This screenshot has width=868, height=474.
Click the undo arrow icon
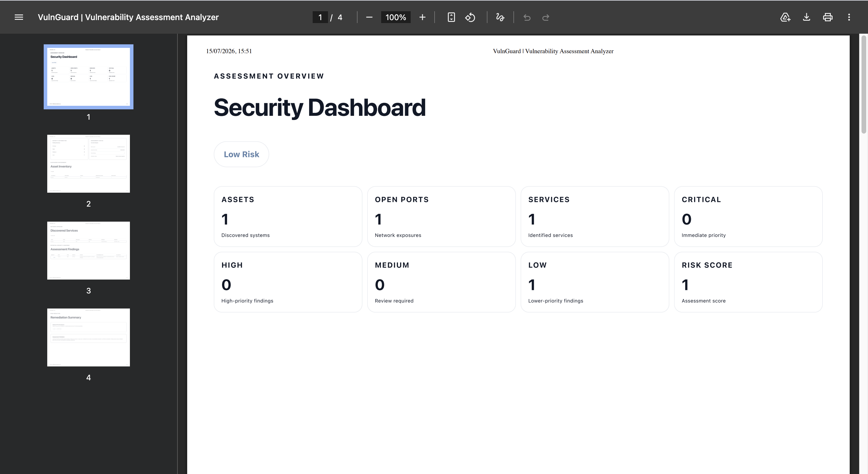527,17
